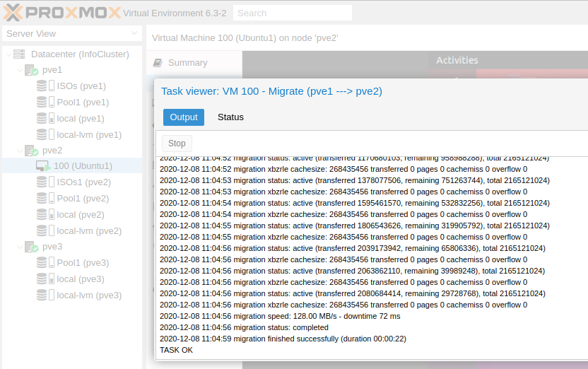Click the log line with remaining 65806336
Image resolution: width=588 pixels, height=369 pixels.
(x=353, y=249)
